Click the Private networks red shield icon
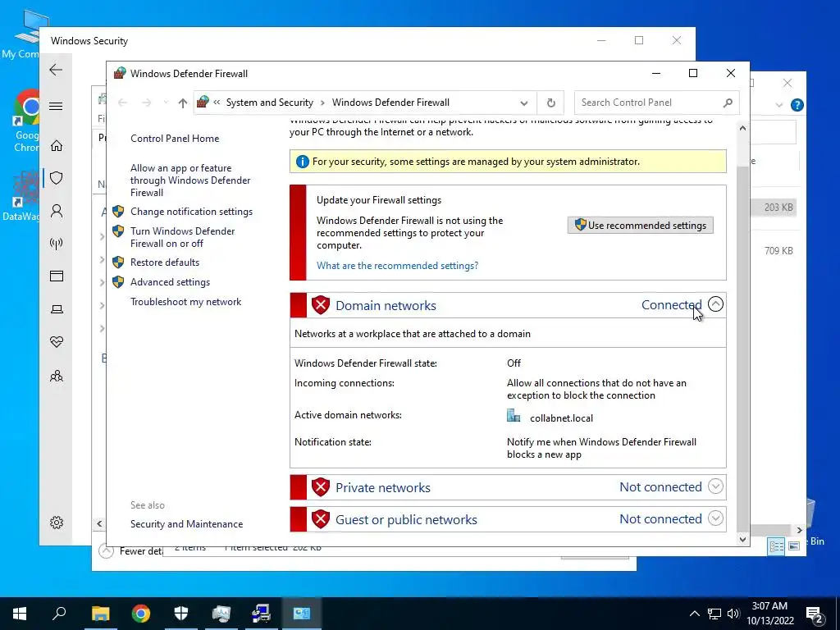Image resolution: width=840 pixels, height=630 pixels. point(321,487)
